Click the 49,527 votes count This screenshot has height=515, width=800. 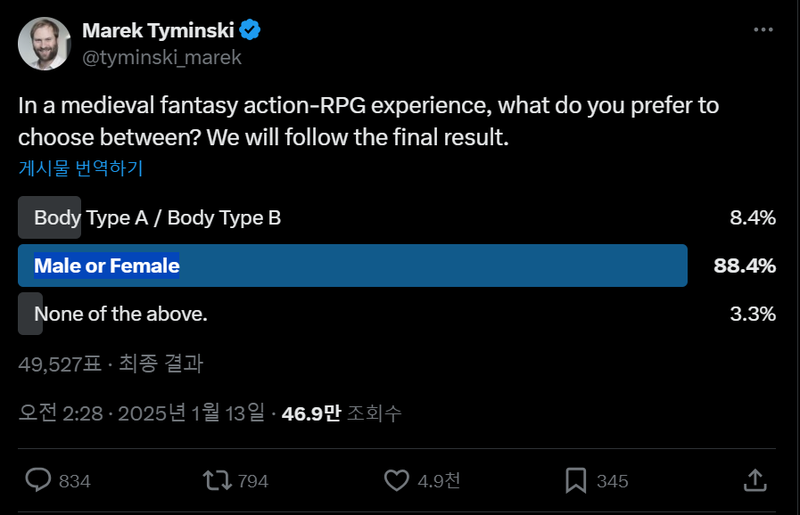[x=60, y=364]
